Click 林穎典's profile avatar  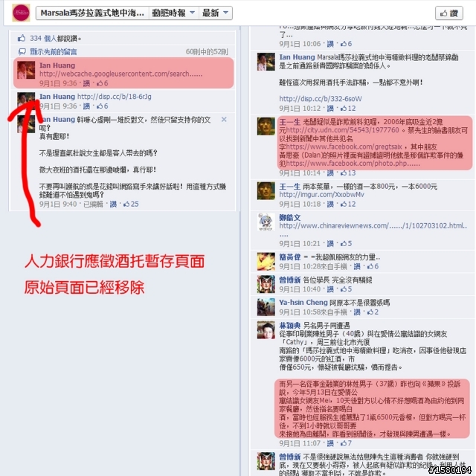point(266,330)
